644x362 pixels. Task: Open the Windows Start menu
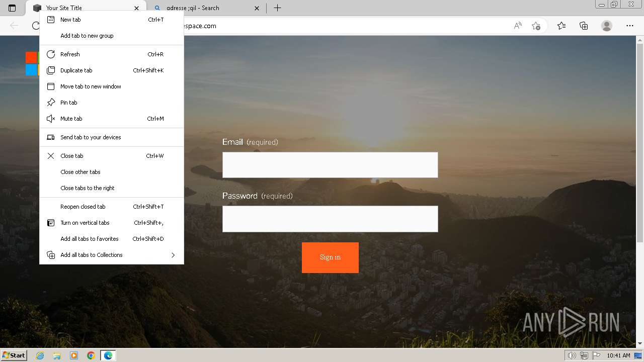tap(14, 355)
